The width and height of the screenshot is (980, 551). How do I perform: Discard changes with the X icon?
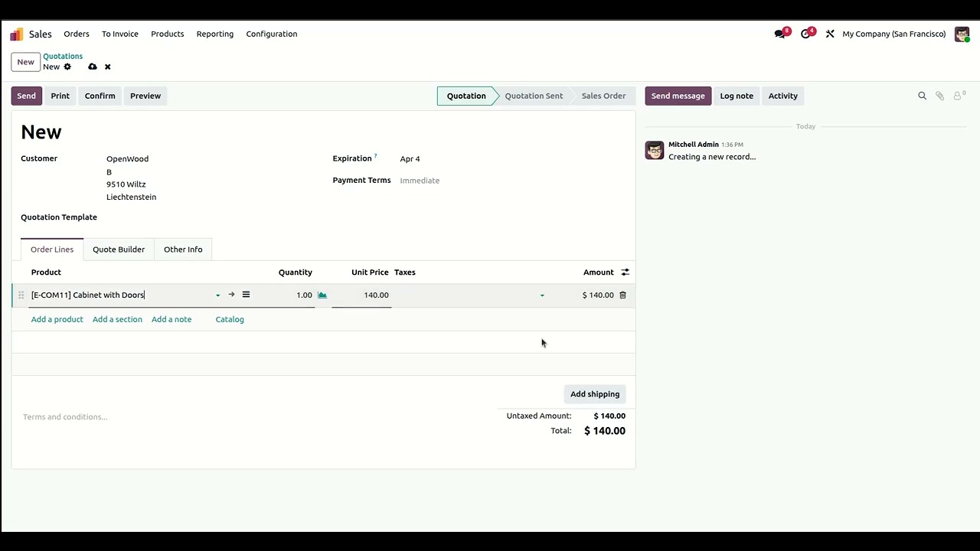click(x=107, y=67)
